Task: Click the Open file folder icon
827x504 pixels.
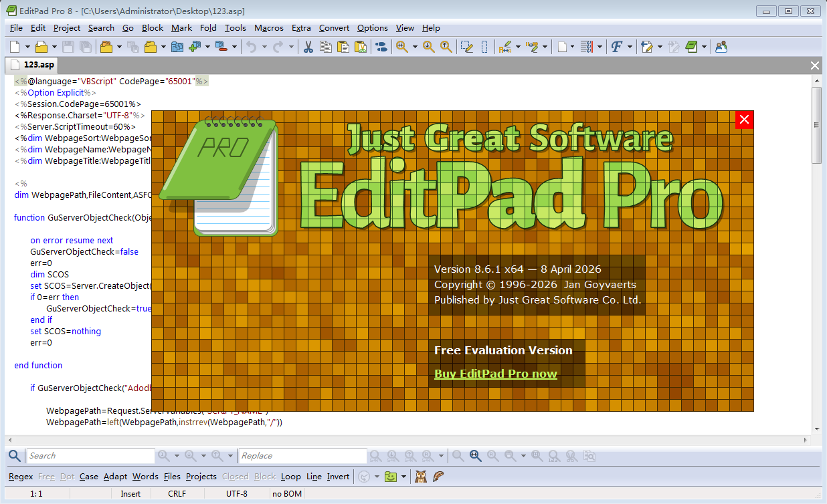Action: pos(41,47)
